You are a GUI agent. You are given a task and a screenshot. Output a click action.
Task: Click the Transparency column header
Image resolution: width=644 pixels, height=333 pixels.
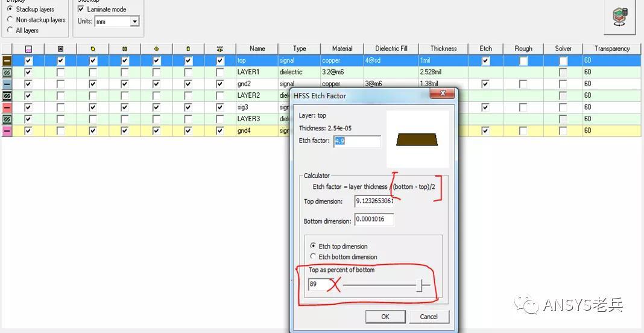click(x=611, y=48)
